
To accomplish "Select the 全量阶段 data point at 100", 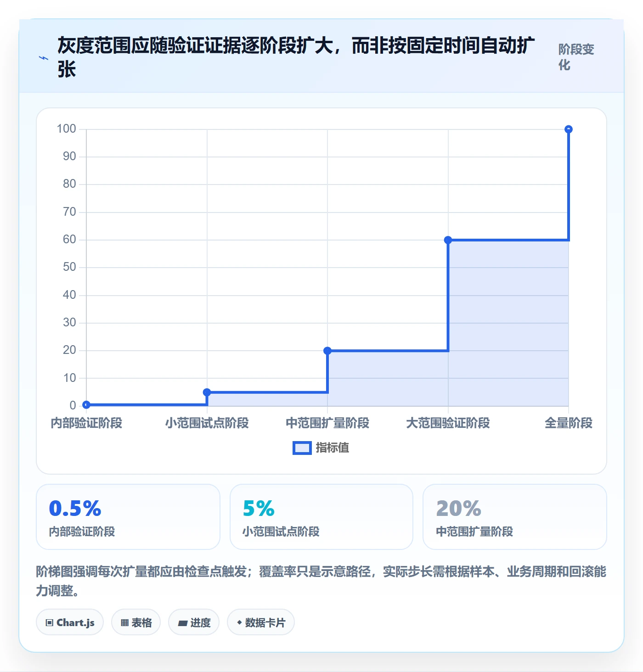I will point(569,129).
